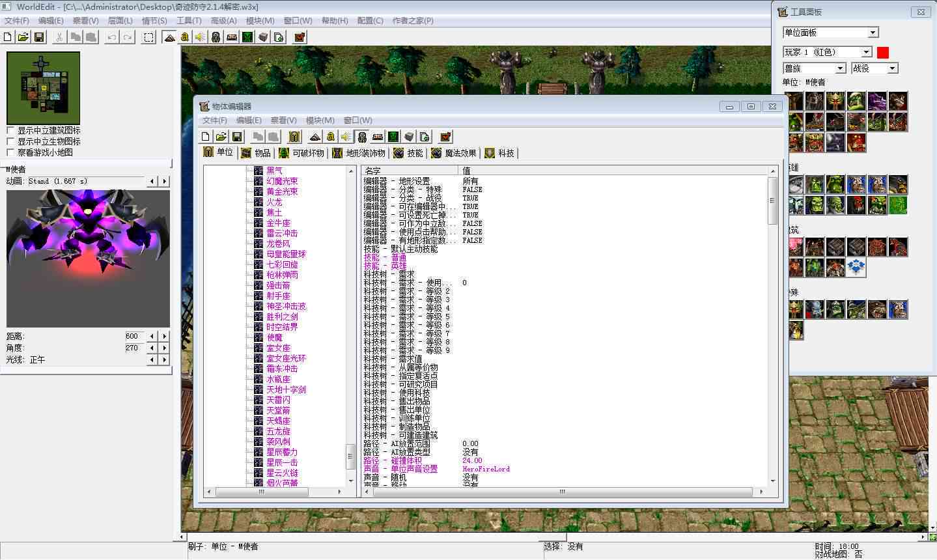Switch to 科技 tab

click(x=499, y=153)
